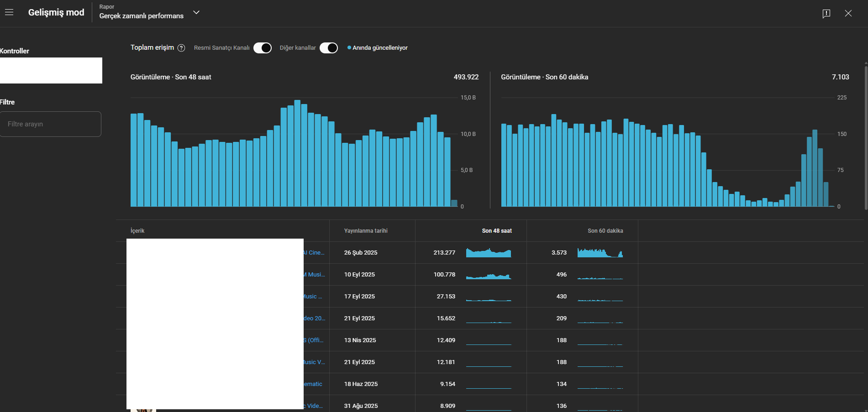This screenshot has height=412, width=868.
Task: Click the Anında güncelleniyor live indicator dot
Action: click(x=349, y=47)
